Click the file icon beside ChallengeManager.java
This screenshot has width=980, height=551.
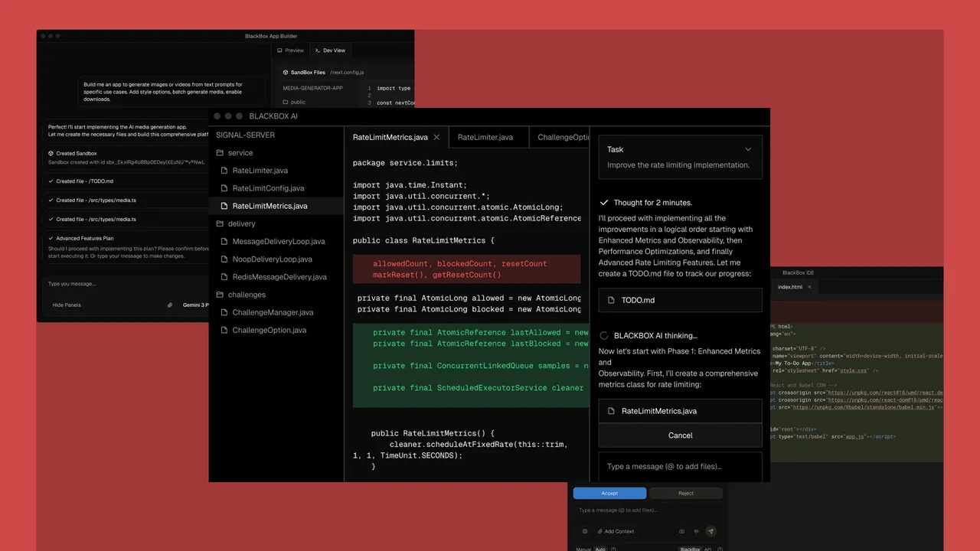click(x=225, y=312)
